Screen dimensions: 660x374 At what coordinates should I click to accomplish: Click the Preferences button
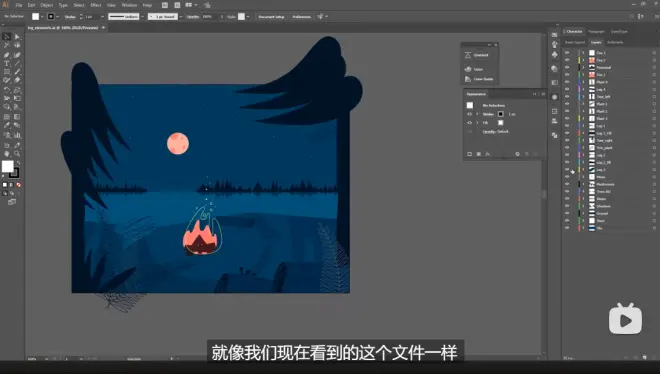302,17
